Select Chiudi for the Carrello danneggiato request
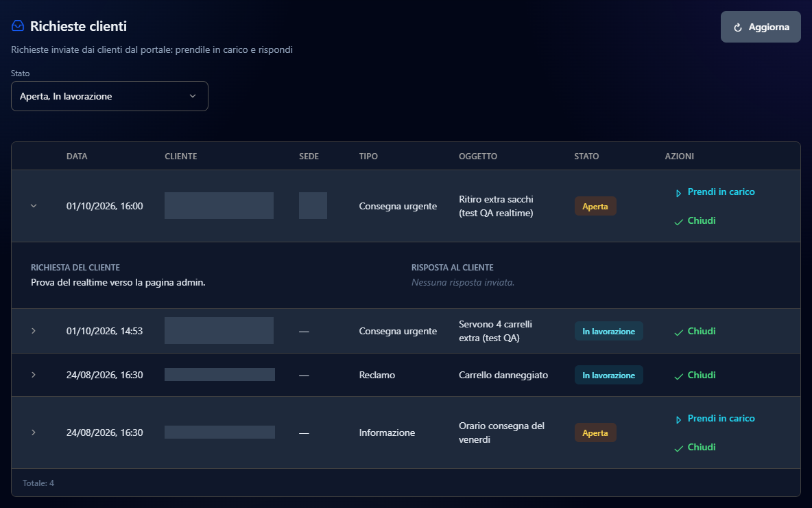812x508 pixels. click(x=695, y=376)
